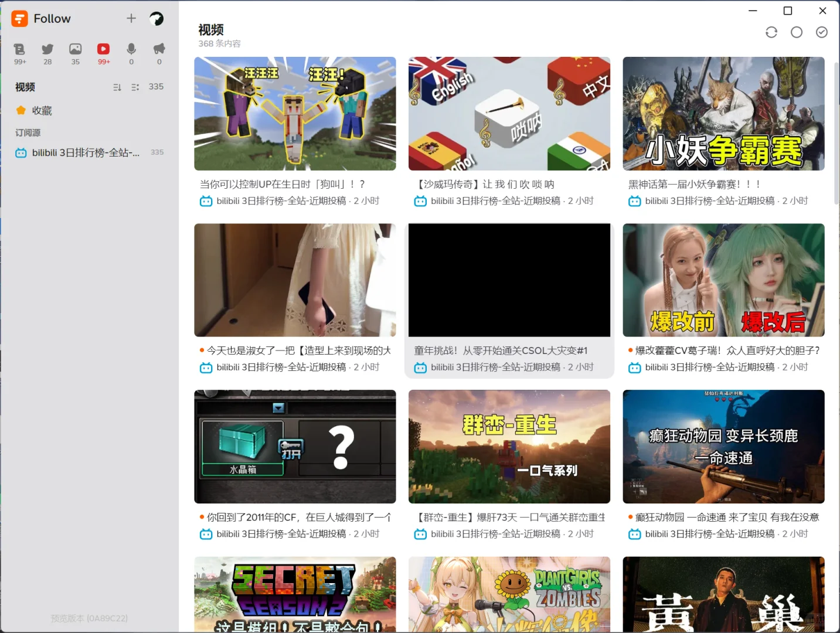The image size is (840, 633).
Task: Open English 唢呐 flags video thumbnail
Action: [509, 114]
